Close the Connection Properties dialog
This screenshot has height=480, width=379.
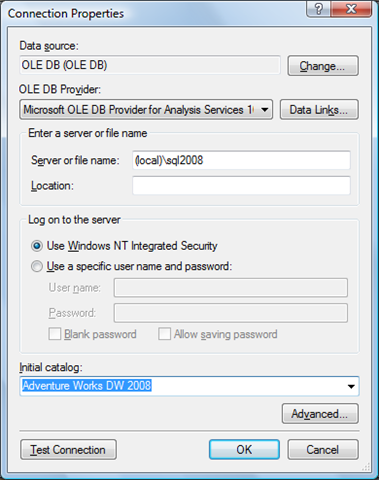click(351, 9)
